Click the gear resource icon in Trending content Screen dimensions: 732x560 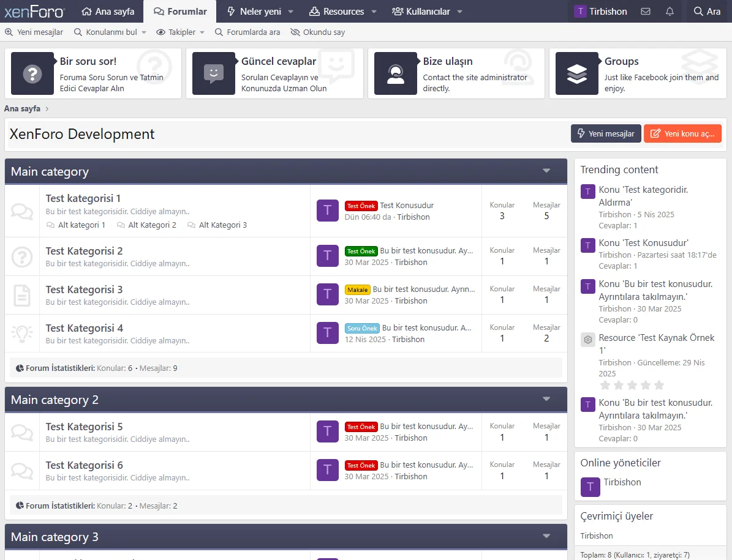tap(587, 340)
